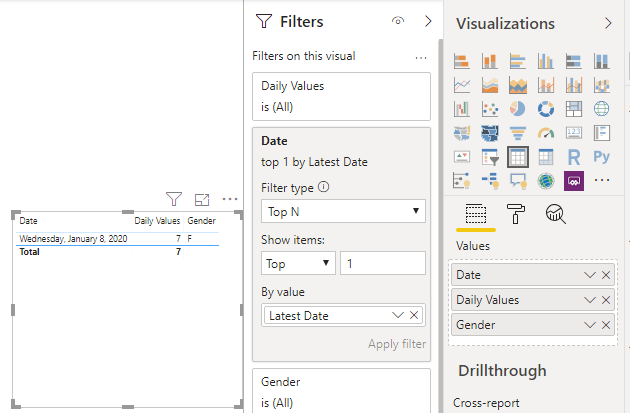The image size is (630, 413).
Task: Select the Table visualization icon
Action: click(x=518, y=156)
